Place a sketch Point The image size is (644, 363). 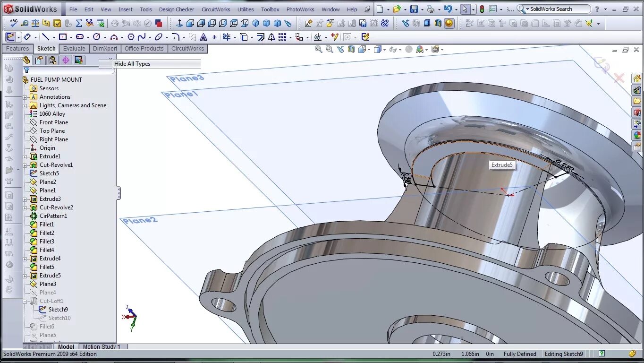(214, 37)
